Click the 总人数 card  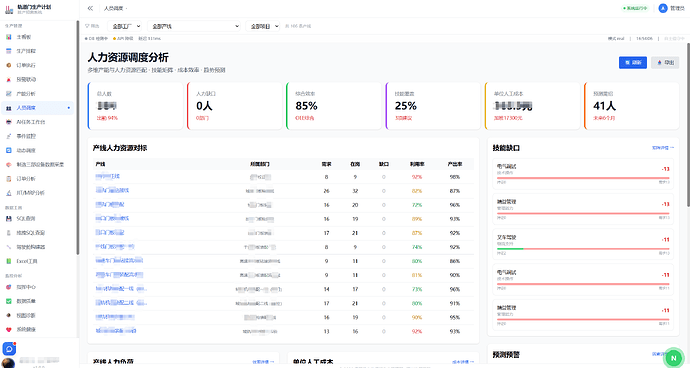(135, 106)
